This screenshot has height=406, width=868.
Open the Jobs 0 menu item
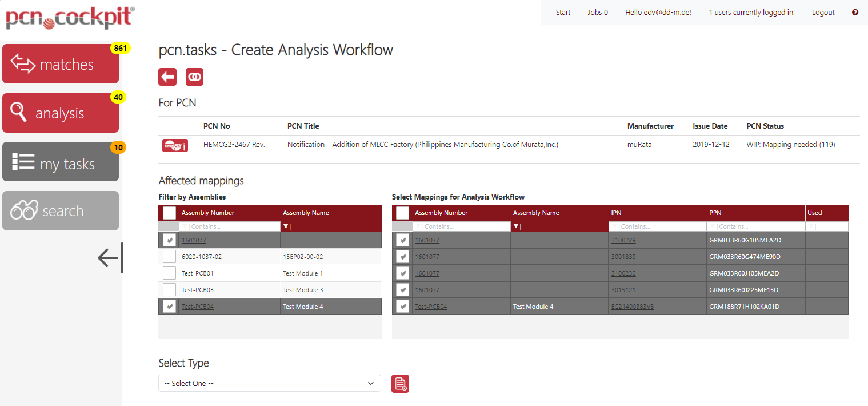tap(597, 12)
